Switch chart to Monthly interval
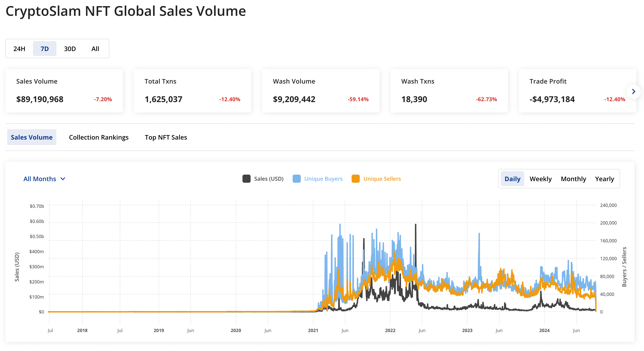Viewport: 644px width, 351px height. tap(573, 179)
